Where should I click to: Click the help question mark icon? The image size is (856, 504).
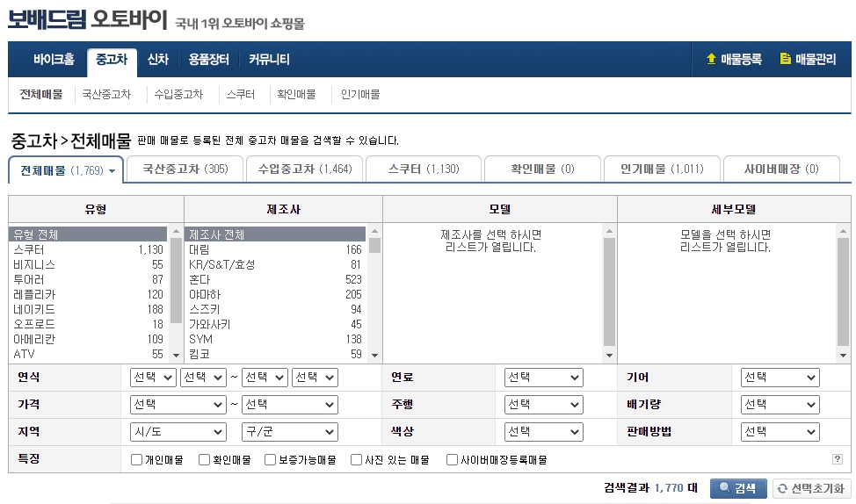coord(838,458)
